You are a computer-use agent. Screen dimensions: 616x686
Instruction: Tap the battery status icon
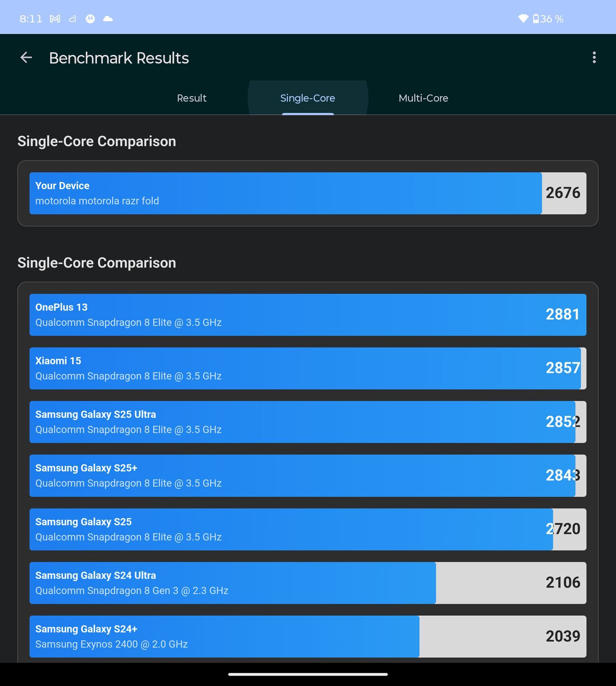pos(536,18)
